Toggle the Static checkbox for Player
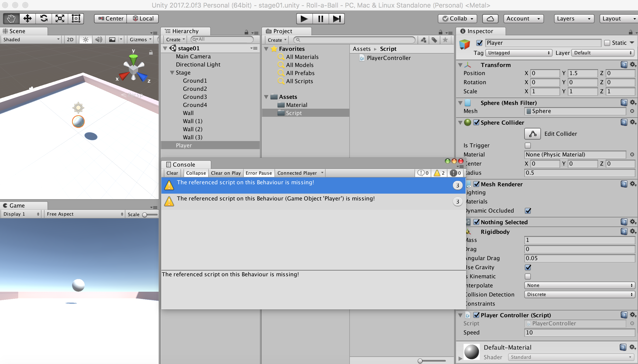 point(607,43)
